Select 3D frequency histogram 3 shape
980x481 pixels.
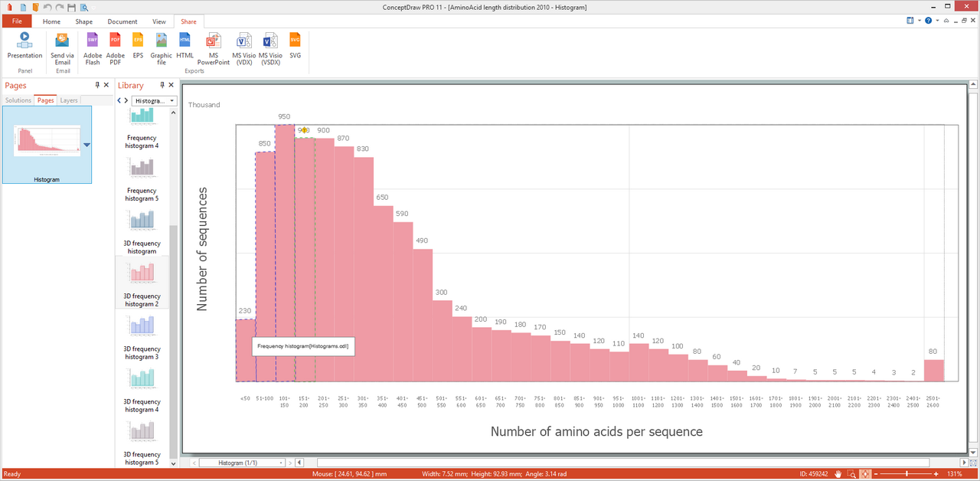pos(142,338)
